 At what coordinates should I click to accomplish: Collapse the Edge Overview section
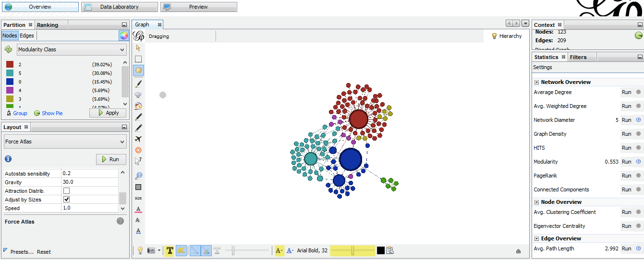tap(537, 238)
